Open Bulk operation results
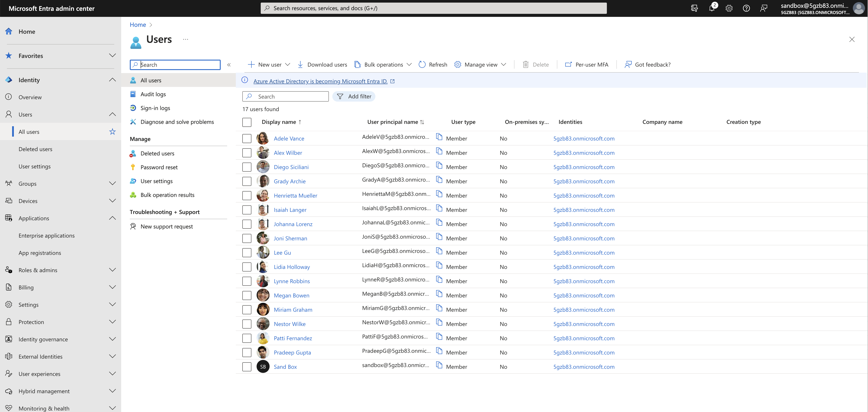868x412 pixels. pyautogui.click(x=167, y=195)
